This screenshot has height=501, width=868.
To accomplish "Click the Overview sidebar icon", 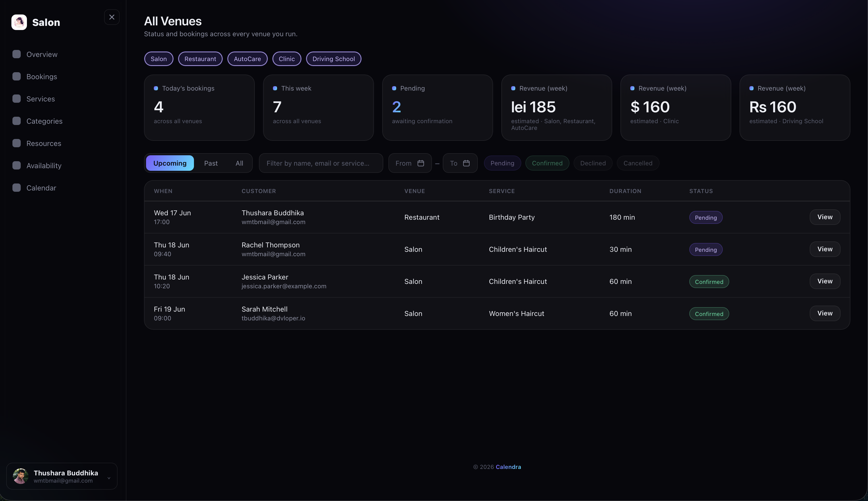I will [17, 54].
